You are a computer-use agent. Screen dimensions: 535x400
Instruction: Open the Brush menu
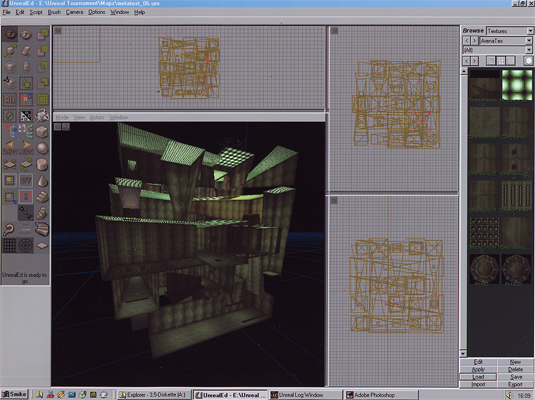point(54,12)
